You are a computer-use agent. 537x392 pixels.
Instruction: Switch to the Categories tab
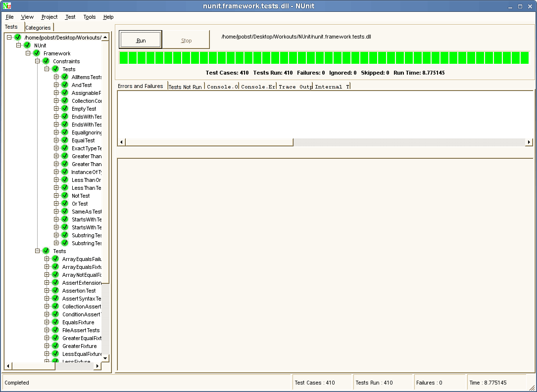point(38,28)
